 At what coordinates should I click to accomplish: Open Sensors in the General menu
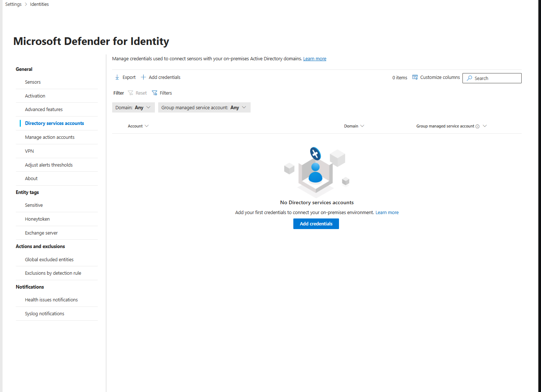coord(33,82)
